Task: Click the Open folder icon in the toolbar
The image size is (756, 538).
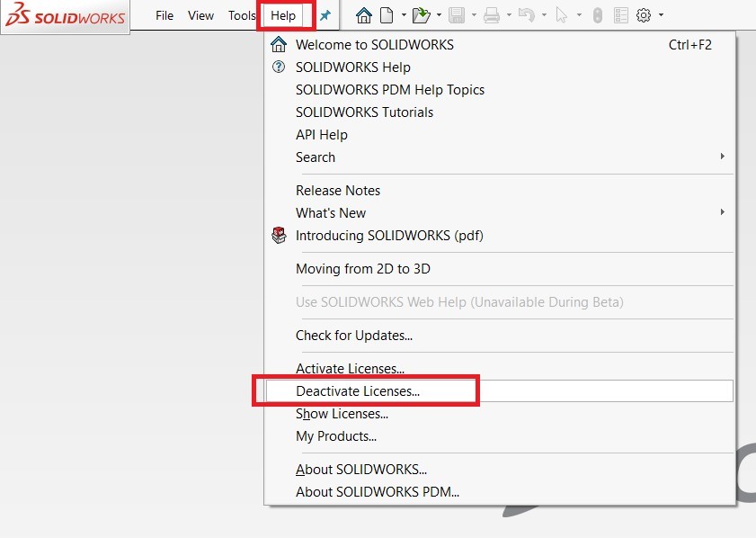Action: tap(422, 15)
